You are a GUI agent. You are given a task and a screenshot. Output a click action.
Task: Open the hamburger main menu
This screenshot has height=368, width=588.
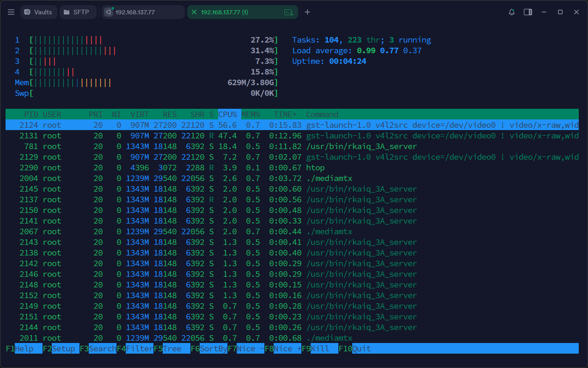pos(11,12)
